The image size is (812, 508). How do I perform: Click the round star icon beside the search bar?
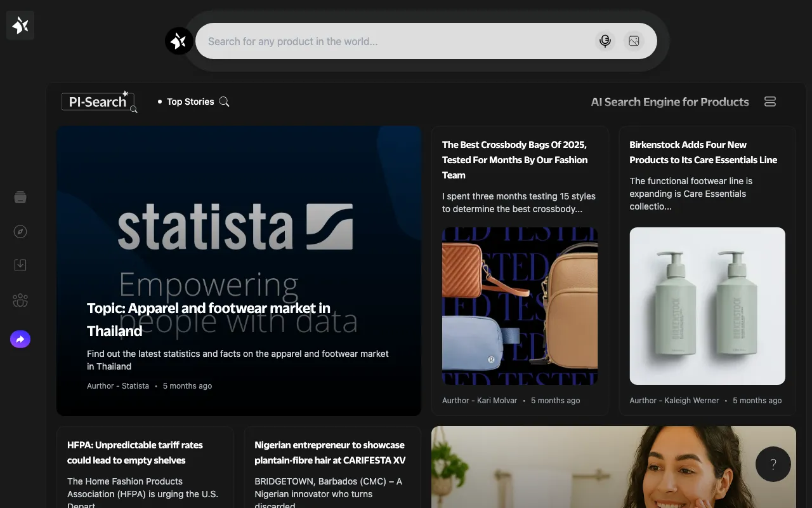(179, 41)
